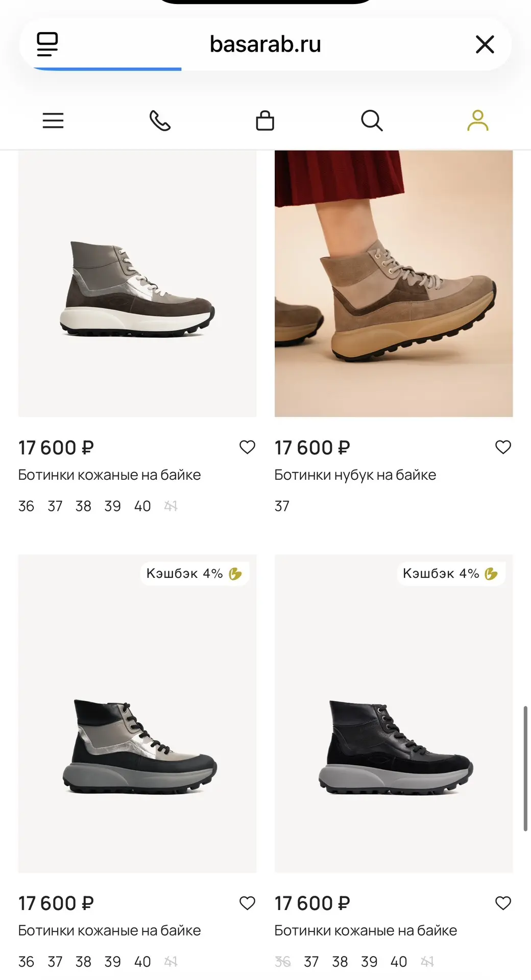
Task: Click the page scrollbar handle
Action: pos(525,769)
